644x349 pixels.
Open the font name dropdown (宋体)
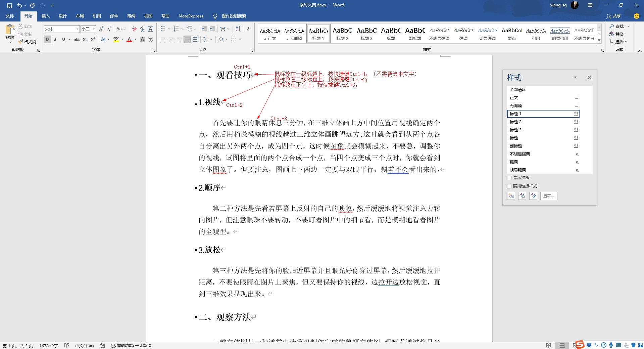pos(77,29)
